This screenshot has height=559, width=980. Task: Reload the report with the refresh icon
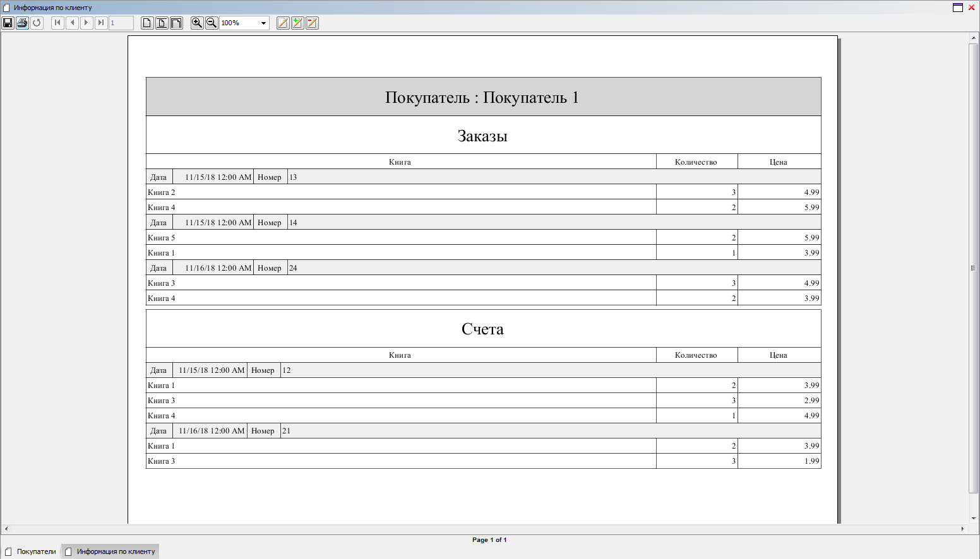[37, 23]
